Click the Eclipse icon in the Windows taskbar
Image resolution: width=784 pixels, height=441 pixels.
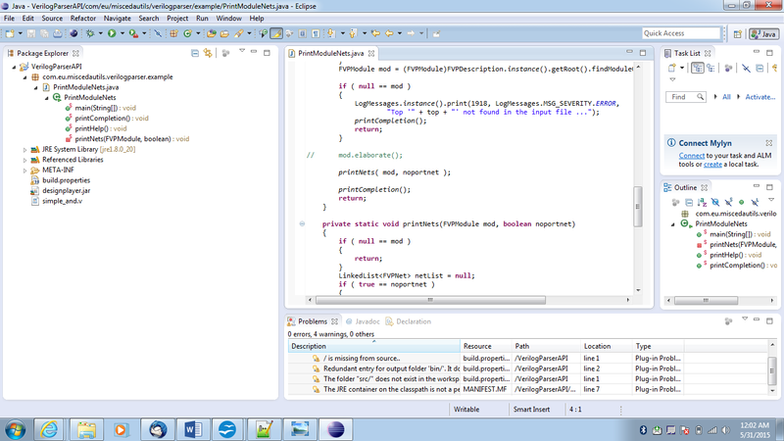point(336,429)
